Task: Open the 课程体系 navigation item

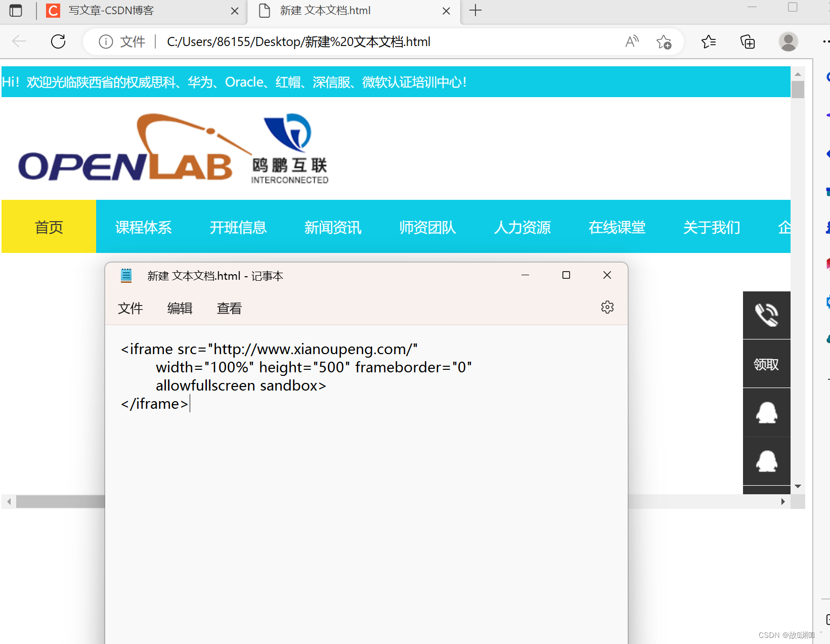Action: [144, 227]
